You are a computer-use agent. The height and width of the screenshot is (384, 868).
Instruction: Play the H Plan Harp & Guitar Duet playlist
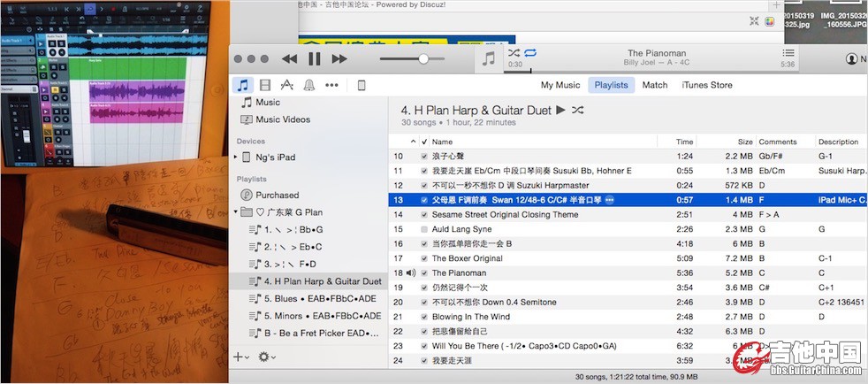560,111
